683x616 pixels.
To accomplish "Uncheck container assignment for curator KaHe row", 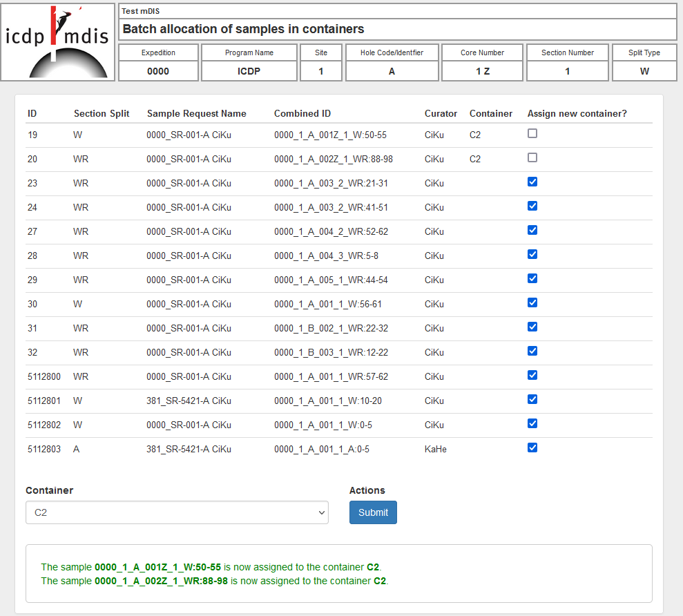I will tap(532, 447).
